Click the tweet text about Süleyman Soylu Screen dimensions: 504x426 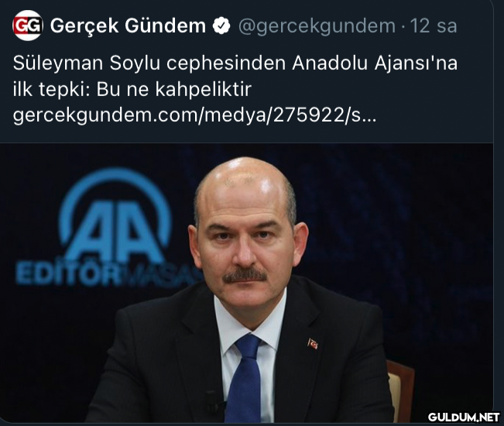point(235,89)
